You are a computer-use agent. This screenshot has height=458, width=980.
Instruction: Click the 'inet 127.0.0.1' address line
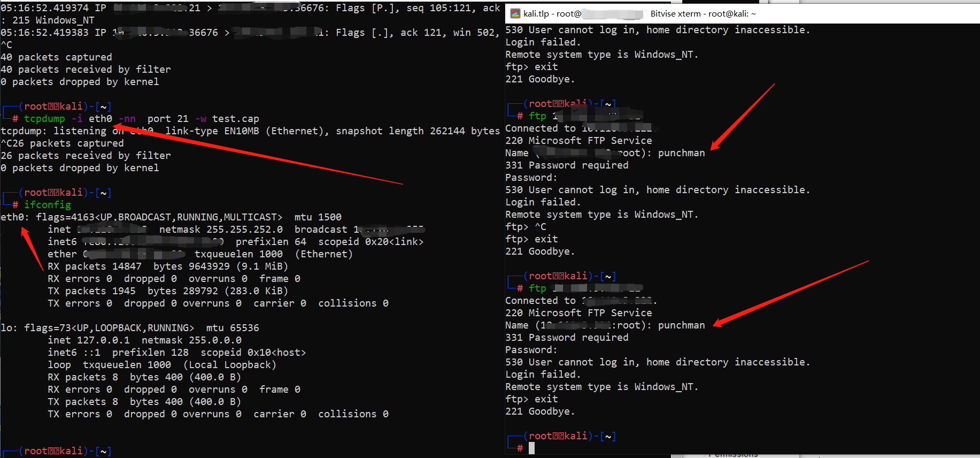[x=144, y=340]
